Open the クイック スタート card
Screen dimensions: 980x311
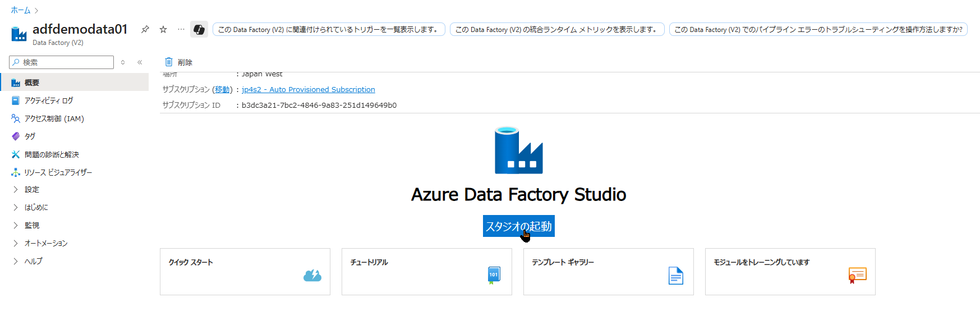point(245,272)
